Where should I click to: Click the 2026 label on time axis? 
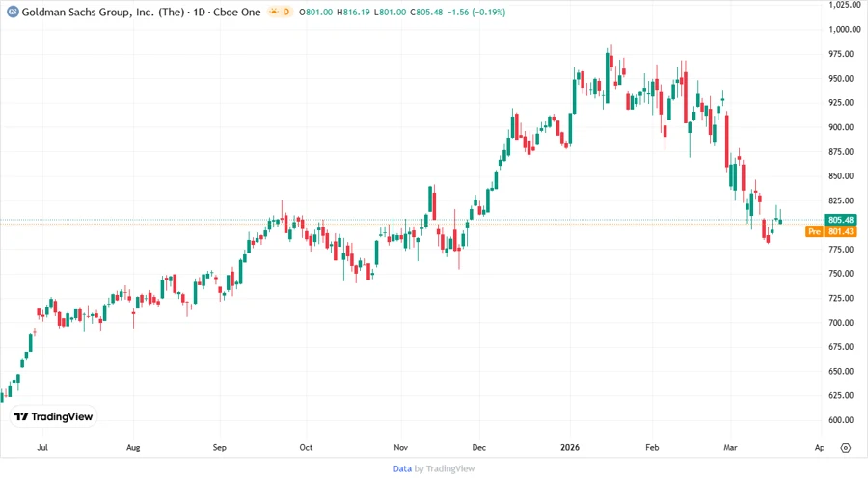coord(570,448)
